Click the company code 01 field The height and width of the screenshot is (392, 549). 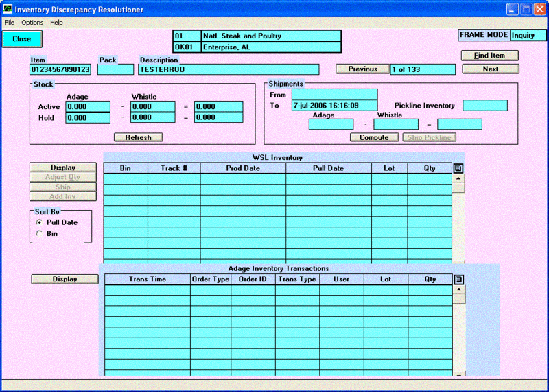187,36
